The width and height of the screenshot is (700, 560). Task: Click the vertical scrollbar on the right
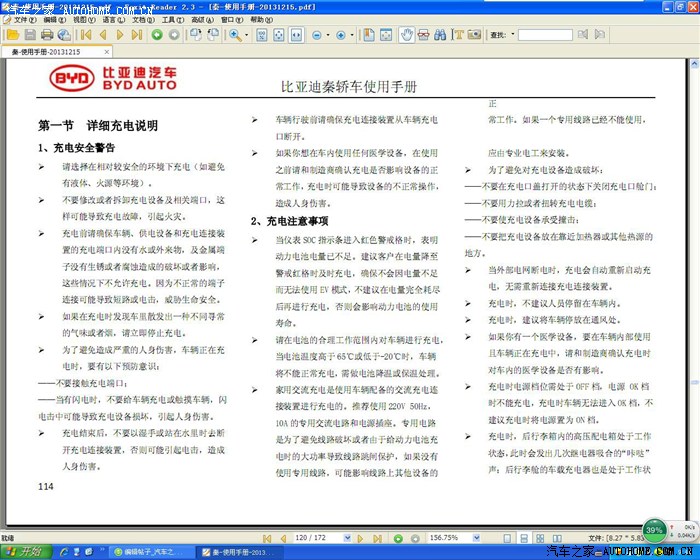(693, 300)
